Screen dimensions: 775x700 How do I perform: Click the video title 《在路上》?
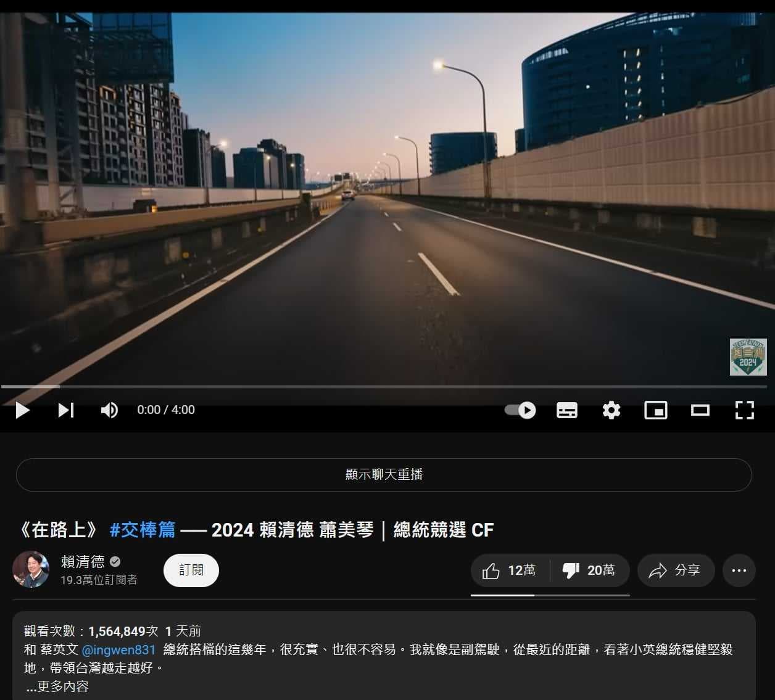click(x=59, y=530)
